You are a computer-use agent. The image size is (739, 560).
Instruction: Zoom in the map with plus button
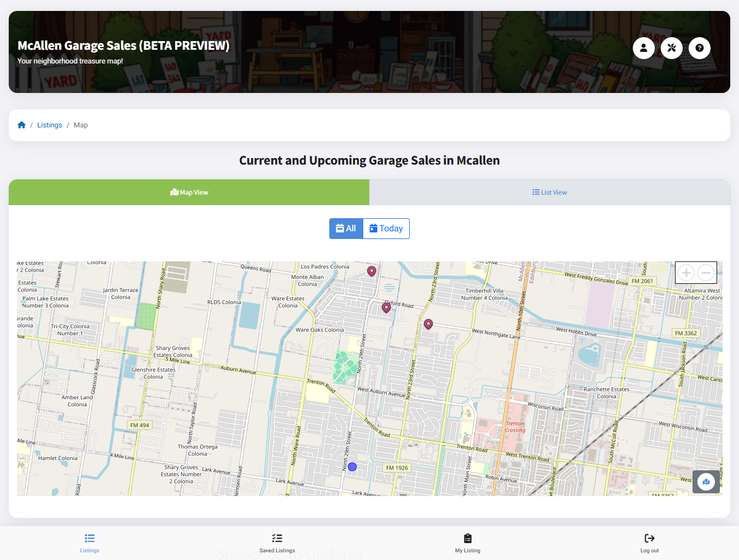686,272
